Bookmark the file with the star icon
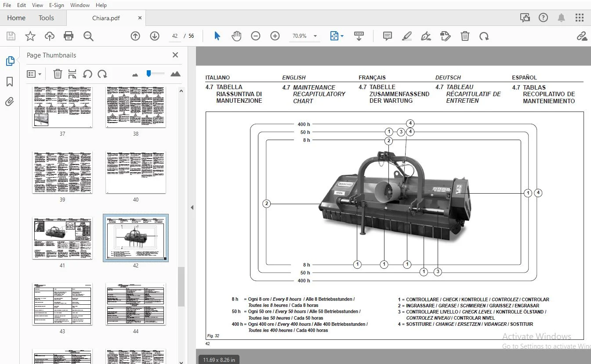 tap(30, 36)
